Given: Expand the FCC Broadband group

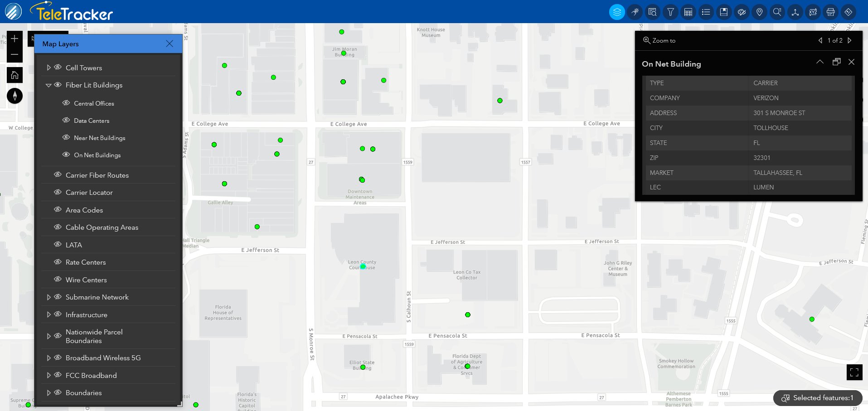Looking at the screenshot, I should click(x=48, y=375).
